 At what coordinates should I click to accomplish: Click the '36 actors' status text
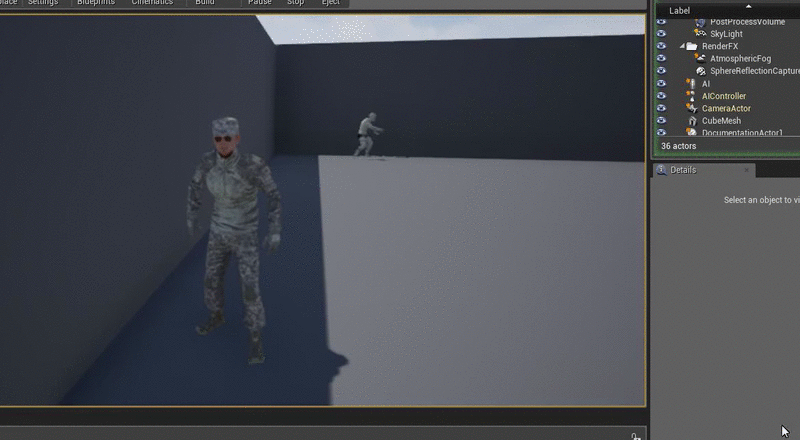tap(678, 146)
